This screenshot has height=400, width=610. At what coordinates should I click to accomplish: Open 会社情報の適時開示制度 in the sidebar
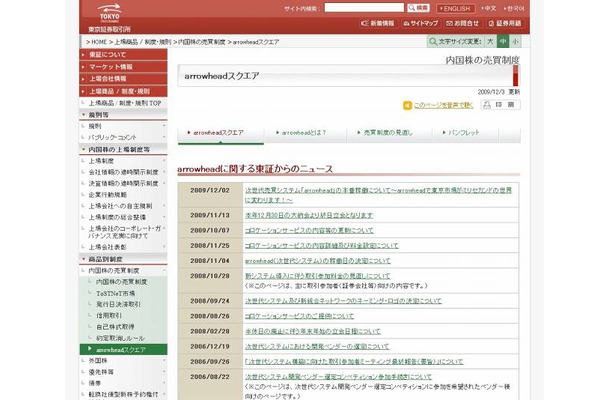(123, 172)
